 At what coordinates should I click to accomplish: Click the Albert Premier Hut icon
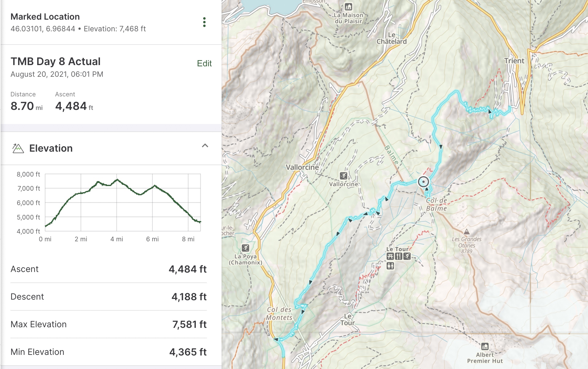[x=485, y=347]
